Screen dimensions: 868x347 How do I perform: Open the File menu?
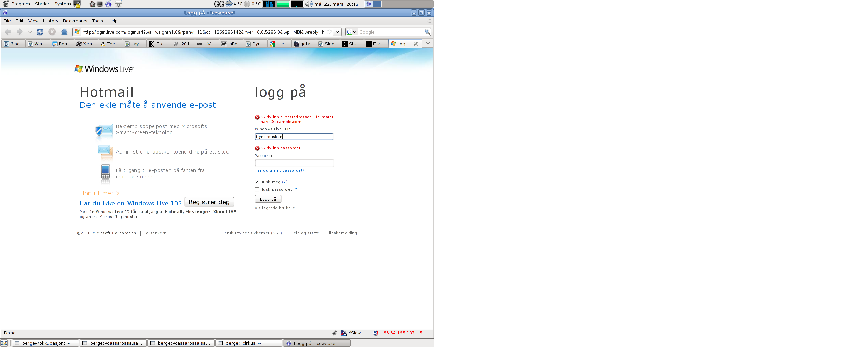click(x=7, y=21)
